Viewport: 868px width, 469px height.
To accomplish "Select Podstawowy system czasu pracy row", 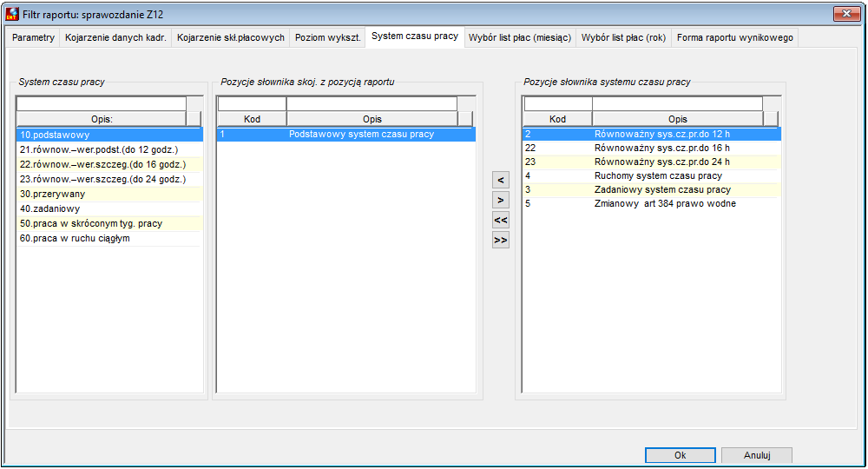I will click(346, 134).
